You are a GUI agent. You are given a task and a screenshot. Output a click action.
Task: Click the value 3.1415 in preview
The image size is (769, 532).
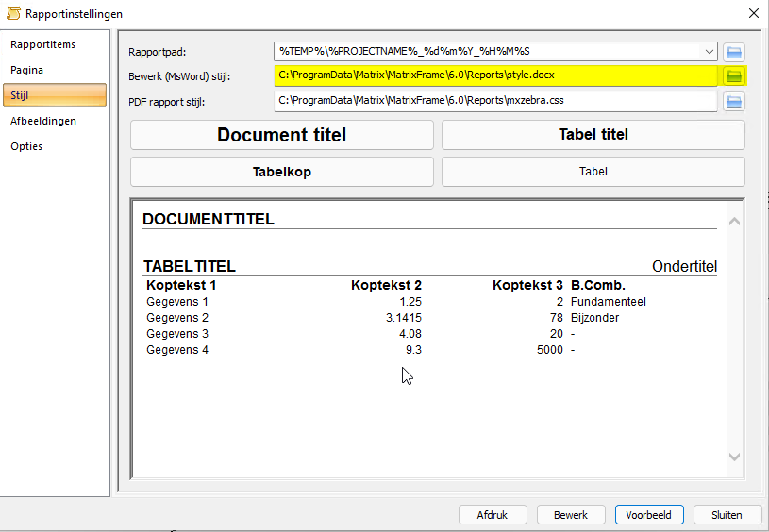pos(404,318)
